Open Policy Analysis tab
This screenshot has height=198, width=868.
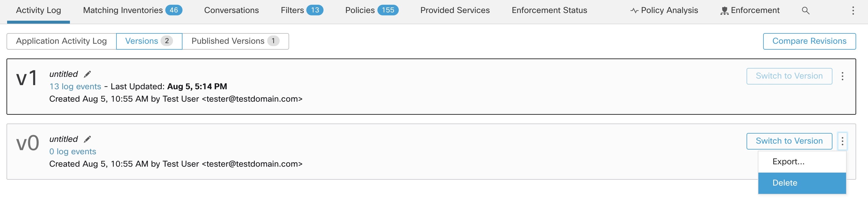tap(664, 10)
